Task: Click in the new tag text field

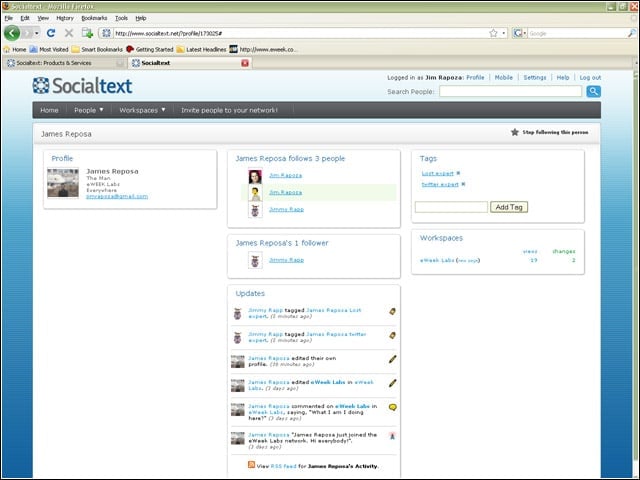Action: pyautogui.click(x=451, y=207)
